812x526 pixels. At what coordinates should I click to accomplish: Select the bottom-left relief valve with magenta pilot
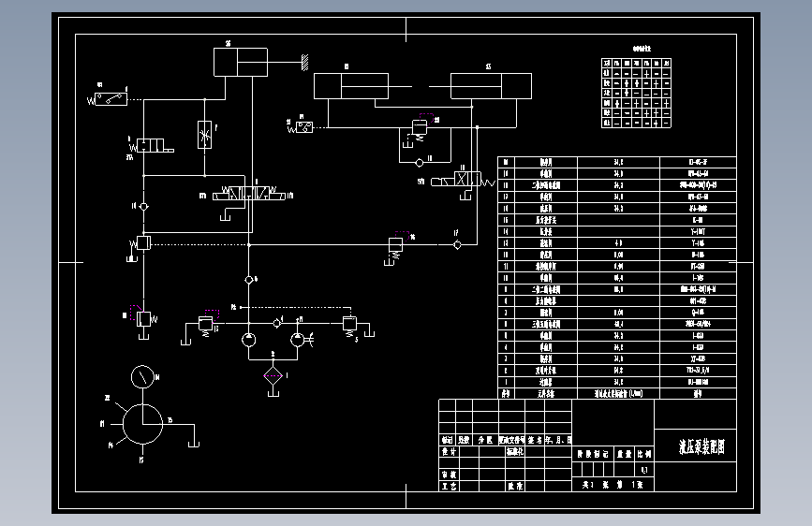[x=143, y=319]
